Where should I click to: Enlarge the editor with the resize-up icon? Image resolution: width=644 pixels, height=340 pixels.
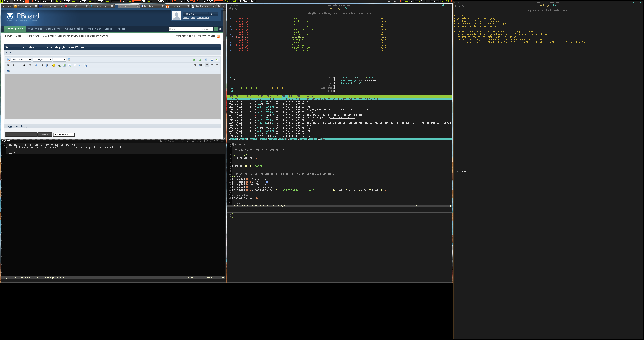coord(217,60)
